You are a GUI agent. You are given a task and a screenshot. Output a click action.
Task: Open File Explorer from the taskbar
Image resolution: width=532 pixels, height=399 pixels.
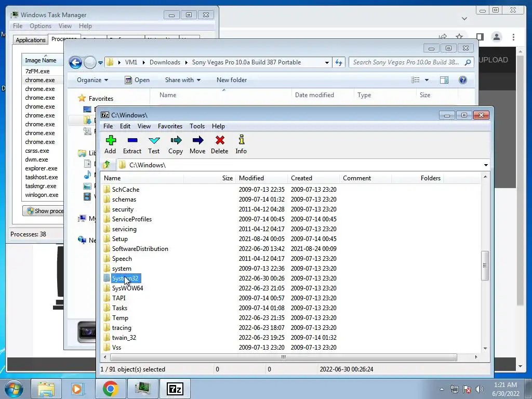coord(46,389)
